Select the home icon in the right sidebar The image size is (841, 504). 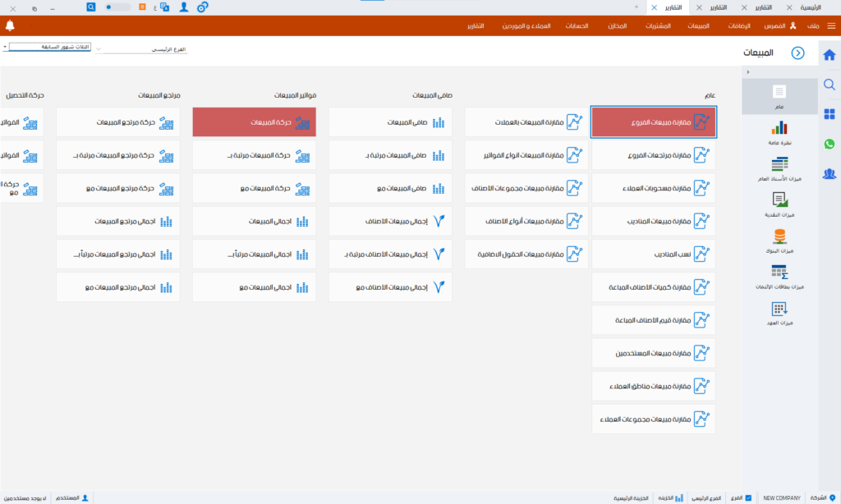click(x=829, y=53)
